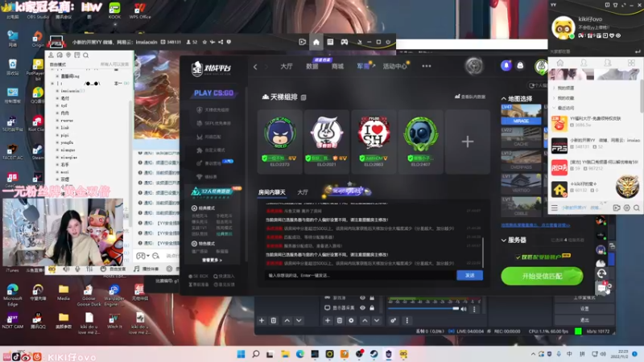The image size is (644, 362).
Task: Open YY contacts tab icon
Action: [584, 63]
